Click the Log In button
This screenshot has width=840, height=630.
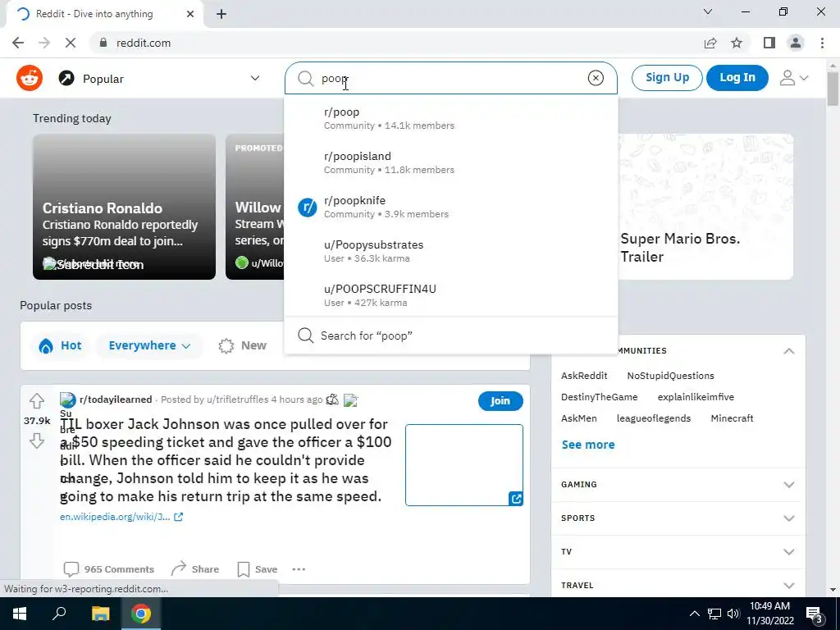point(737,78)
